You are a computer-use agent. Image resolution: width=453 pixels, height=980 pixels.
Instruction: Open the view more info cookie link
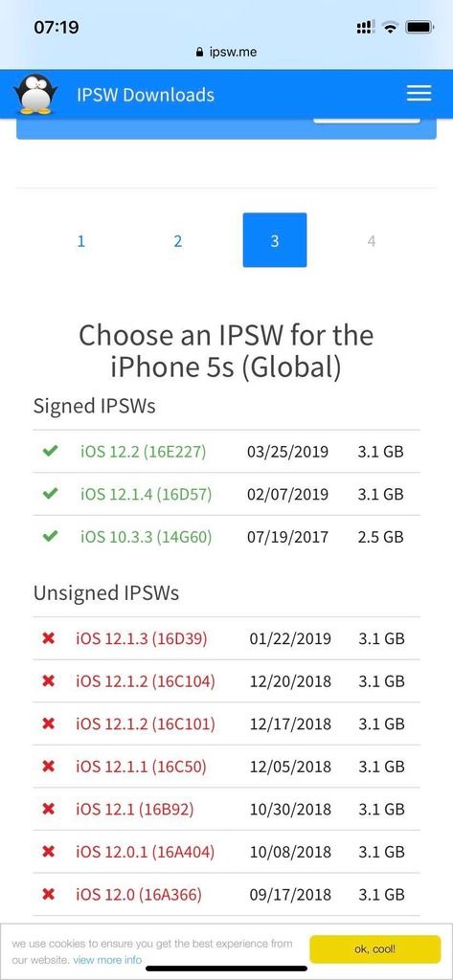click(107, 959)
